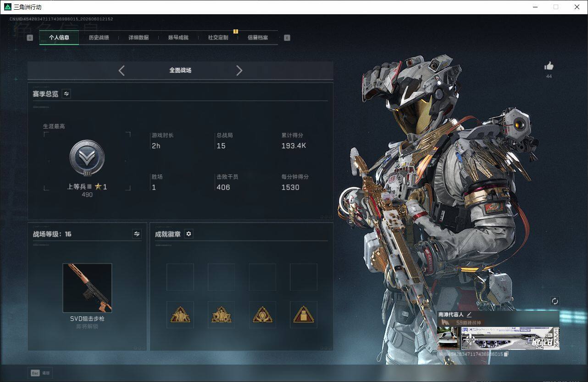Click the 游戏时长 value 2h
Image resolution: width=588 pixels, height=382 pixels.
pos(156,146)
